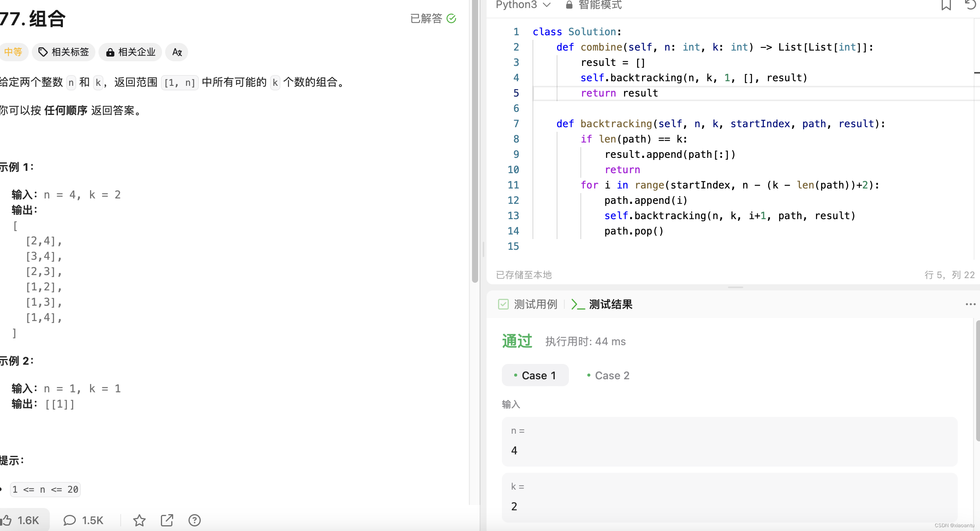Viewport: 980px width, 531px height.
Task: Click the test results panel scrollbar
Action: (x=977, y=381)
